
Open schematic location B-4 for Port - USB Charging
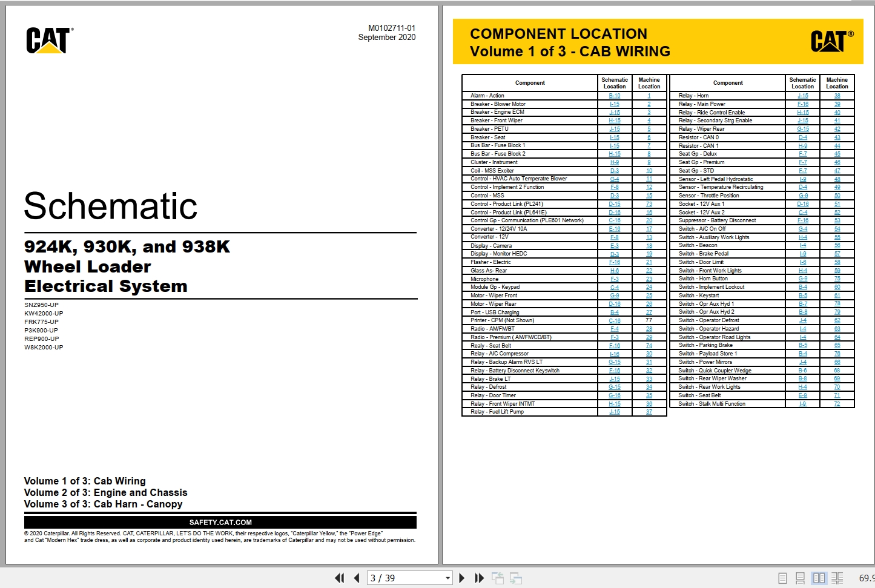(614, 312)
